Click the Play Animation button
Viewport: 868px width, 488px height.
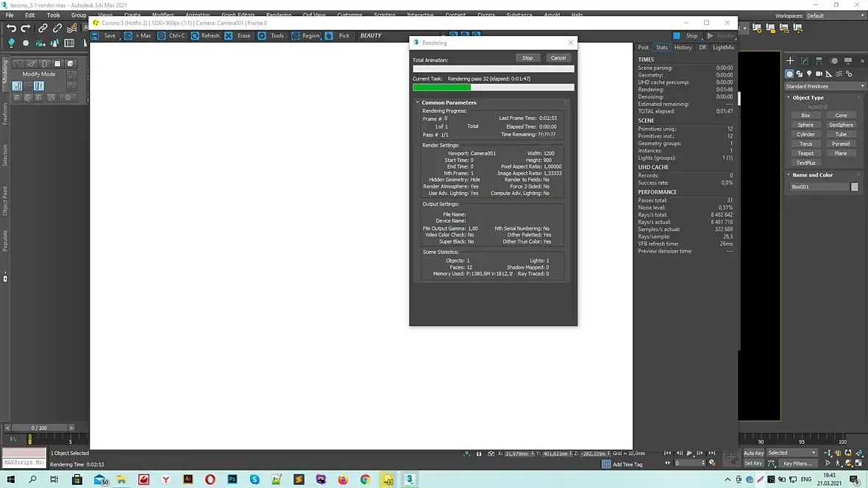[689, 453]
